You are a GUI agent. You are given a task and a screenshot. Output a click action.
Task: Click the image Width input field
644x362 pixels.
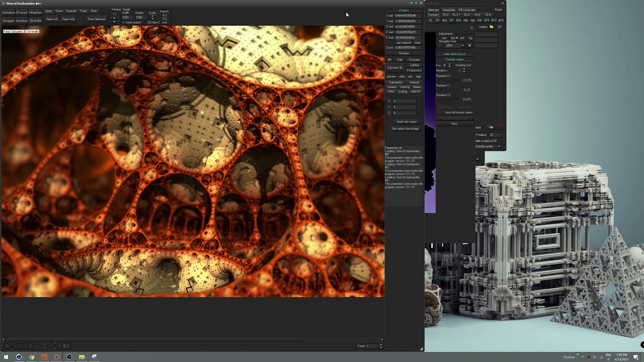point(127,17)
